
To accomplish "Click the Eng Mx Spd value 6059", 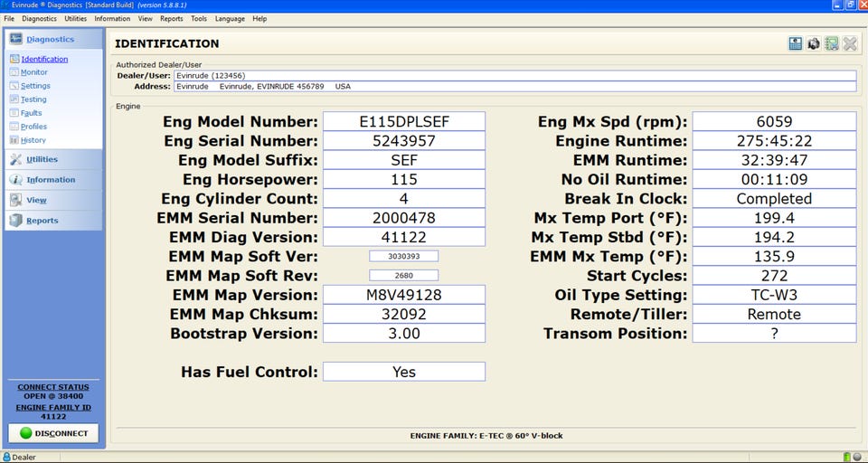I will point(775,121).
